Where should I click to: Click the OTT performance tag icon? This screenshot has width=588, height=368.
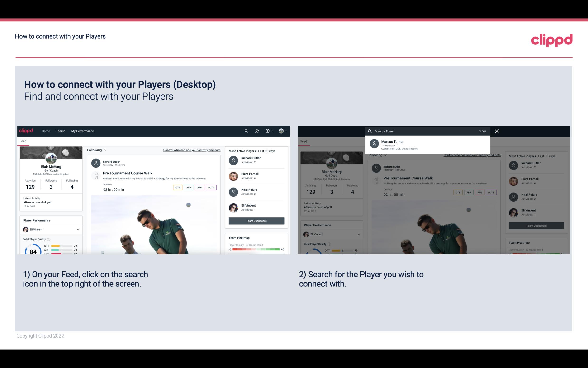click(177, 187)
